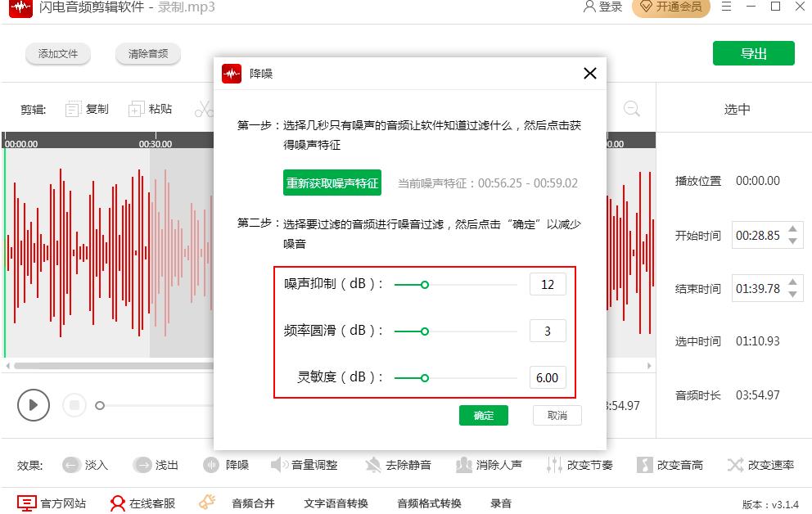Open the 文字语音转换 text-to-speech tool
This screenshot has width=812, height=514.
tap(336, 503)
